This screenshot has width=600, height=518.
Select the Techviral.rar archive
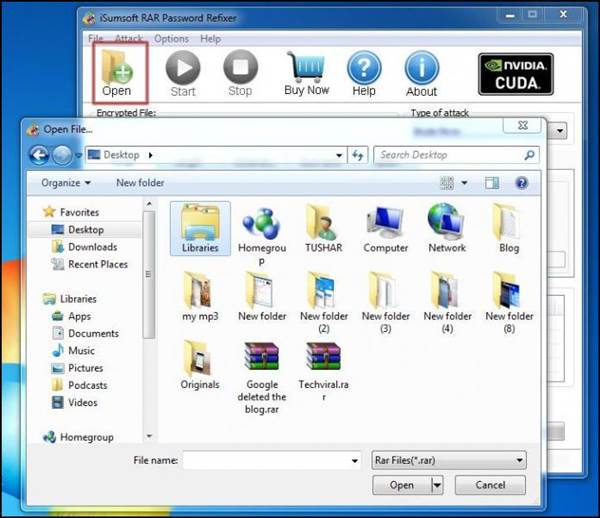tap(323, 371)
